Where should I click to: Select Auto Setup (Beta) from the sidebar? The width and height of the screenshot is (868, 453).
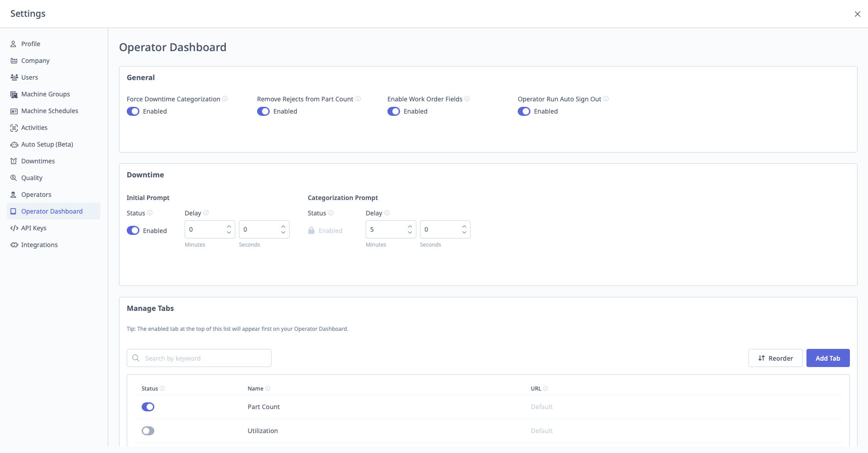pyautogui.click(x=47, y=144)
